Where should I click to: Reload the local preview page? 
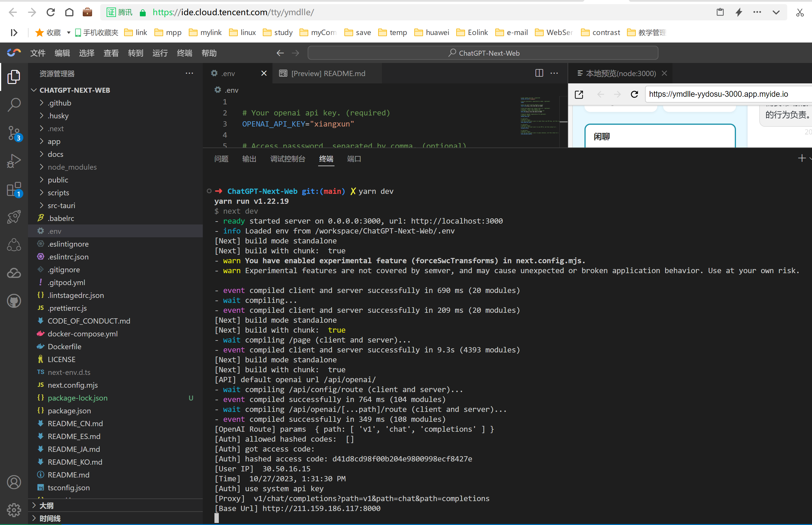click(x=634, y=94)
